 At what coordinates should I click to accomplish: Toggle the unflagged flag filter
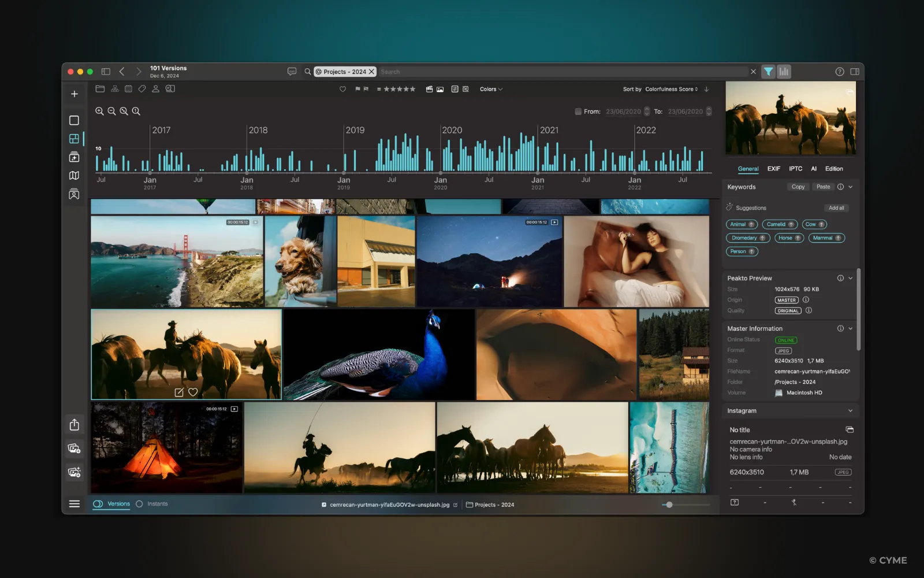pyautogui.click(x=366, y=89)
